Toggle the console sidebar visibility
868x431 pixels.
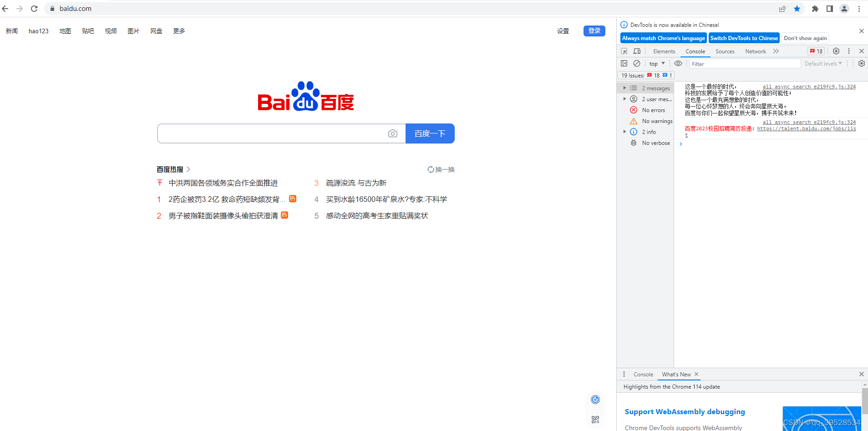tap(624, 63)
